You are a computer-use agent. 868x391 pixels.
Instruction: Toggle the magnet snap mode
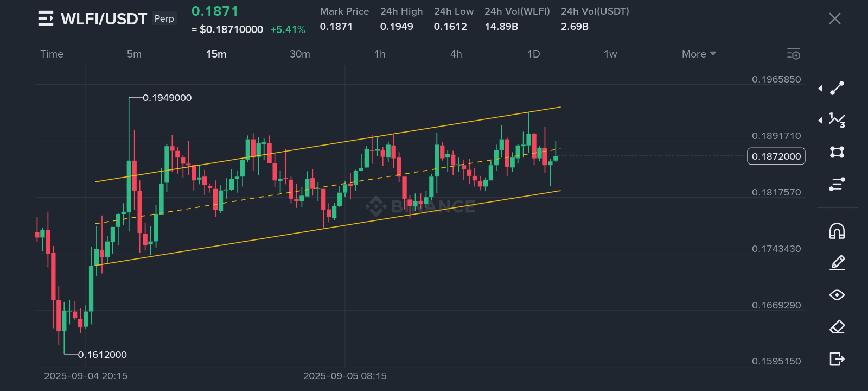837,231
